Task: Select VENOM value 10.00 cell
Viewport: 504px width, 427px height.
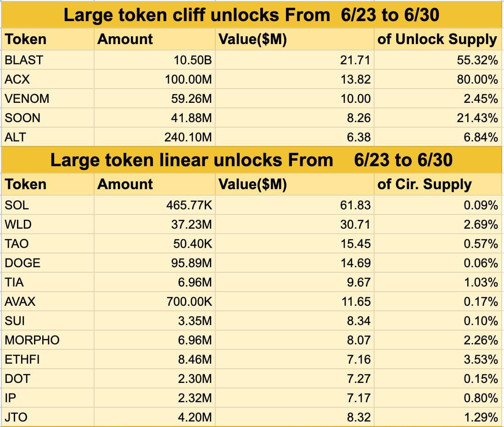Action: [x=294, y=98]
